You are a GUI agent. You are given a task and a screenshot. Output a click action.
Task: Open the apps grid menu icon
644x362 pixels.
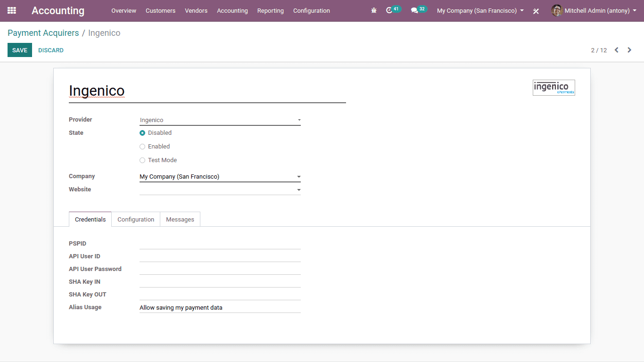(12, 10)
